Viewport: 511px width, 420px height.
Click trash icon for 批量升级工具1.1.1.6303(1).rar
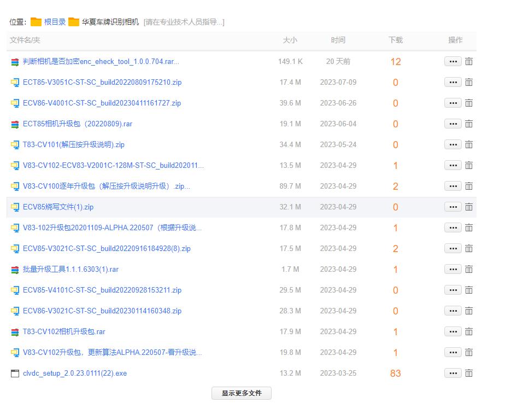click(x=469, y=270)
